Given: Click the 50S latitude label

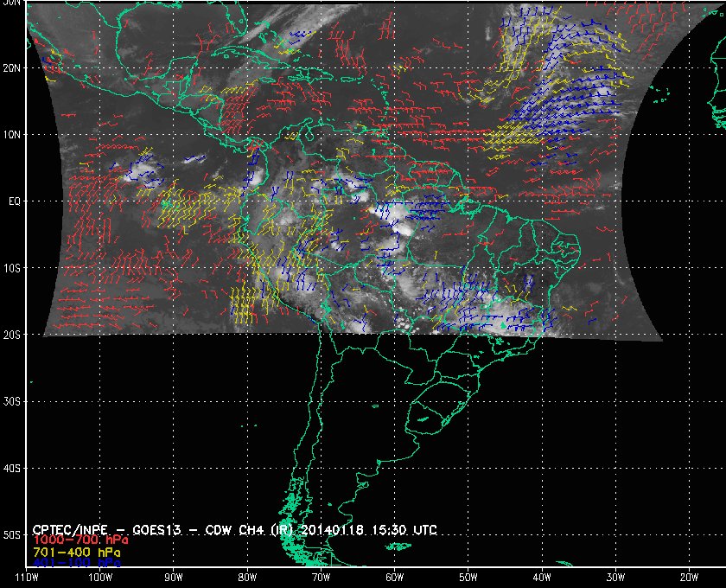Looking at the screenshot, I should click(x=11, y=534).
